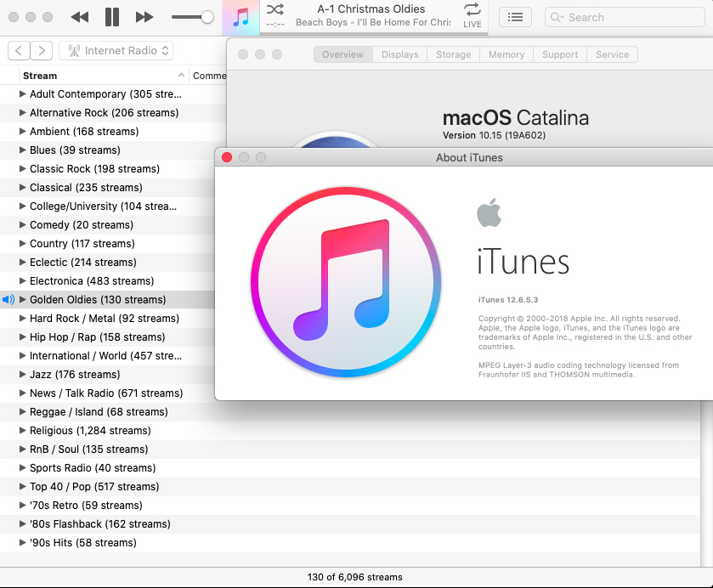
Task: Skip to previous track with rewind button
Action: coord(80,17)
